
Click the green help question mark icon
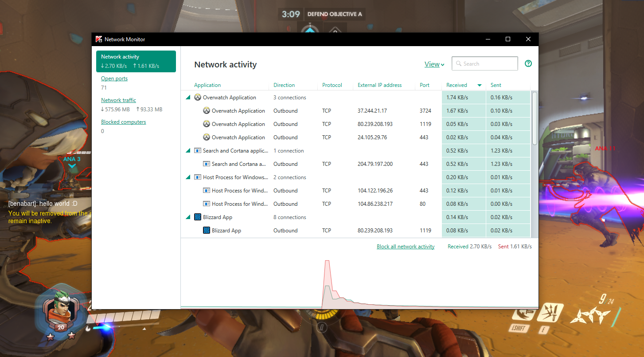click(x=528, y=63)
